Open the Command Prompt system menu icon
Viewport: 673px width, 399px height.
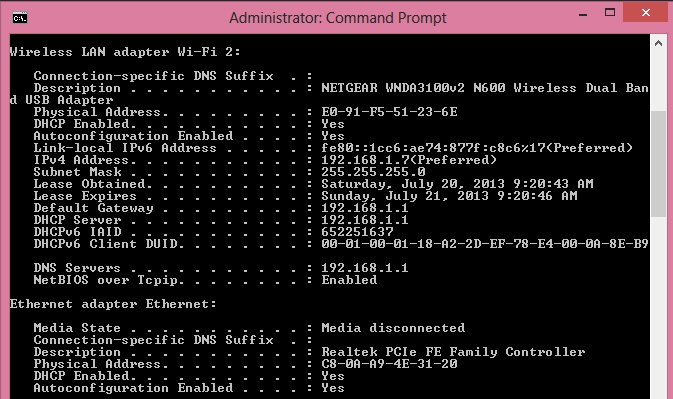point(20,18)
